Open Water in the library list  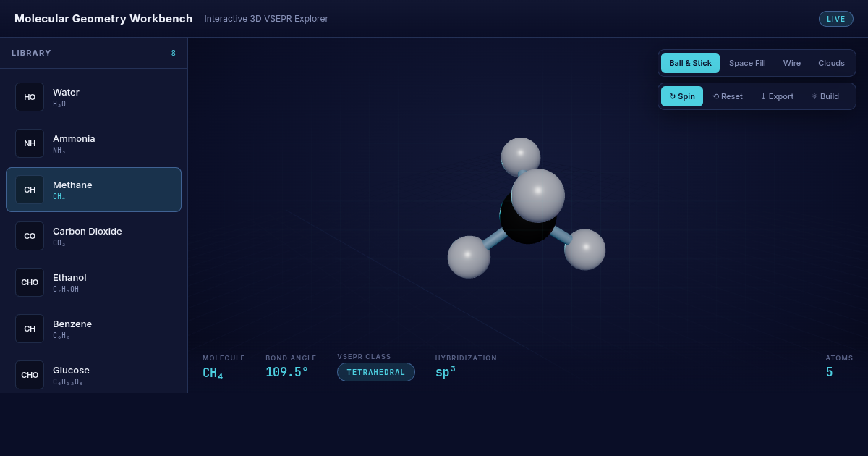[x=93, y=97]
